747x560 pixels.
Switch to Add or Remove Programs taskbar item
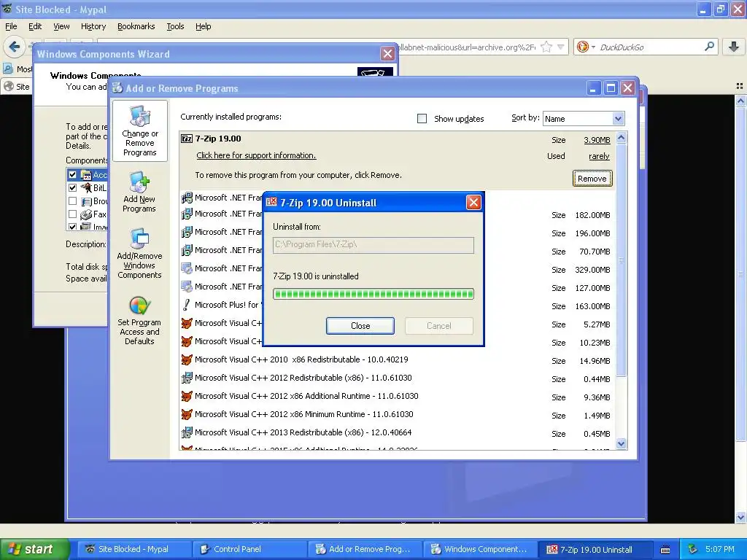[365, 549]
